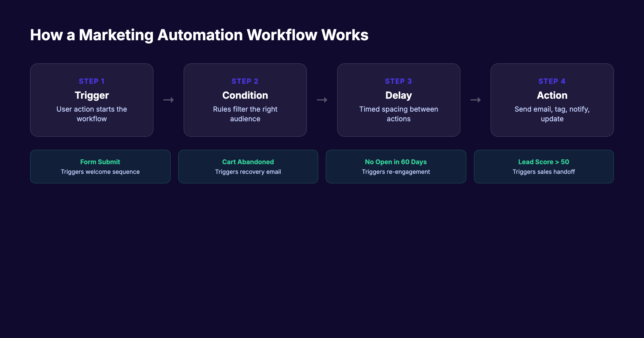Click the STEP 4 label above Action
Viewport: 644px width, 338px height.
point(552,81)
